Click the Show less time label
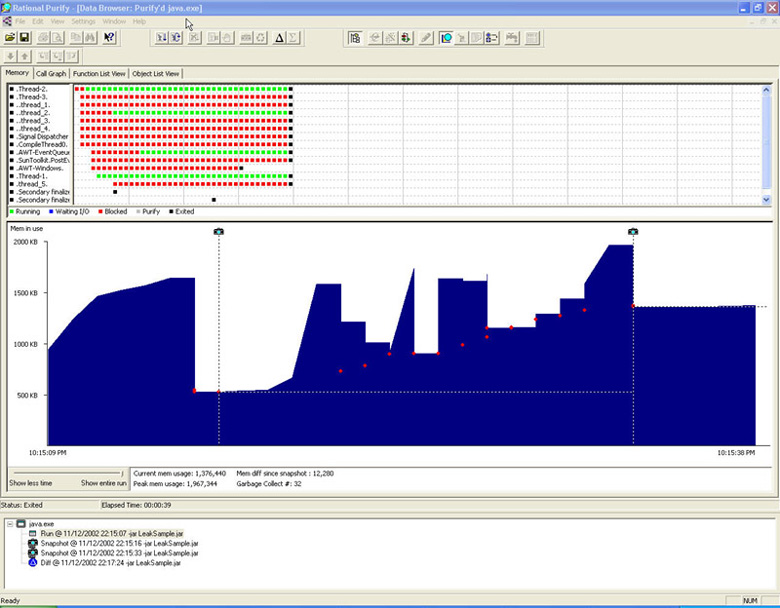The image size is (780, 608). [28, 483]
